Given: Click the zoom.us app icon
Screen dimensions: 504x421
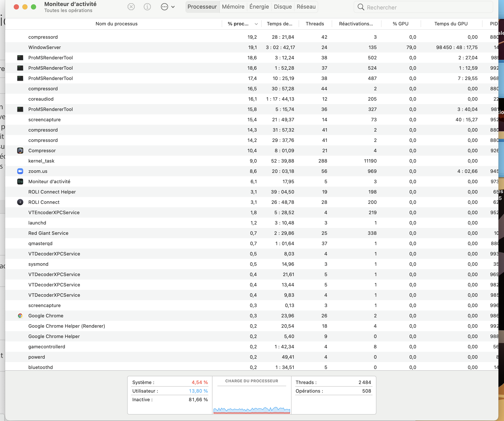Looking at the screenshot, I should pos(20,171).
